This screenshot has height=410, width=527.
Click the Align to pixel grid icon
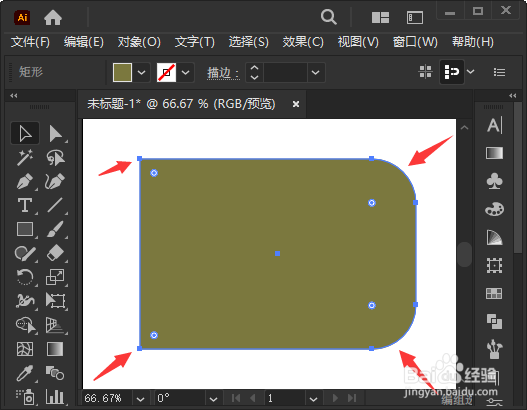425,72
